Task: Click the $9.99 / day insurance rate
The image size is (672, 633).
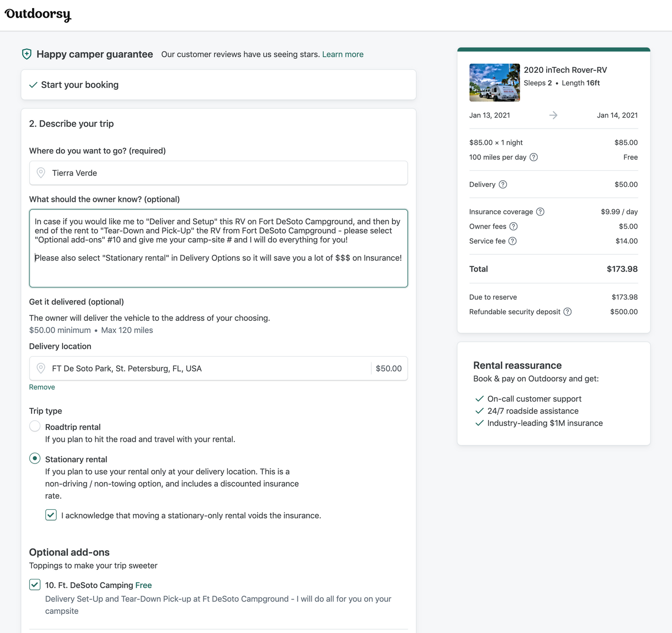Action: point(619,212)
